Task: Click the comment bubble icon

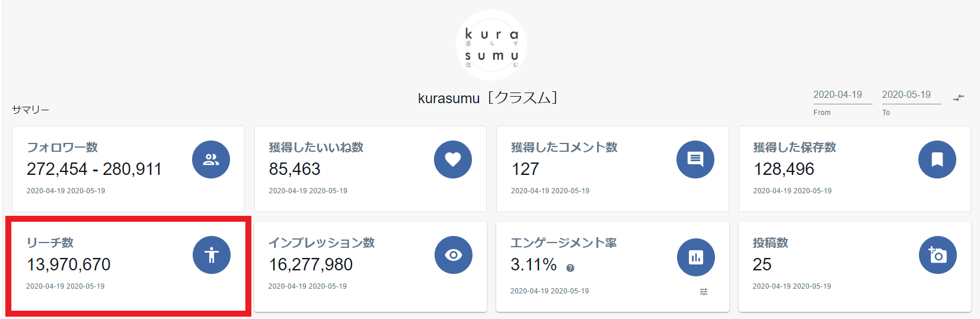Action: tap(695, 159)
